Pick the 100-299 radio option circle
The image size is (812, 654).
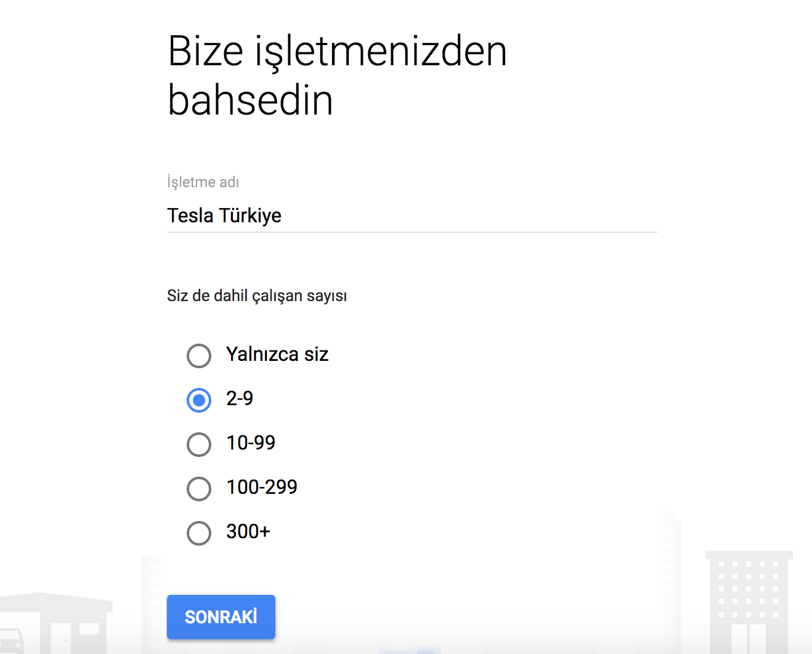click(x=199, y=489)
